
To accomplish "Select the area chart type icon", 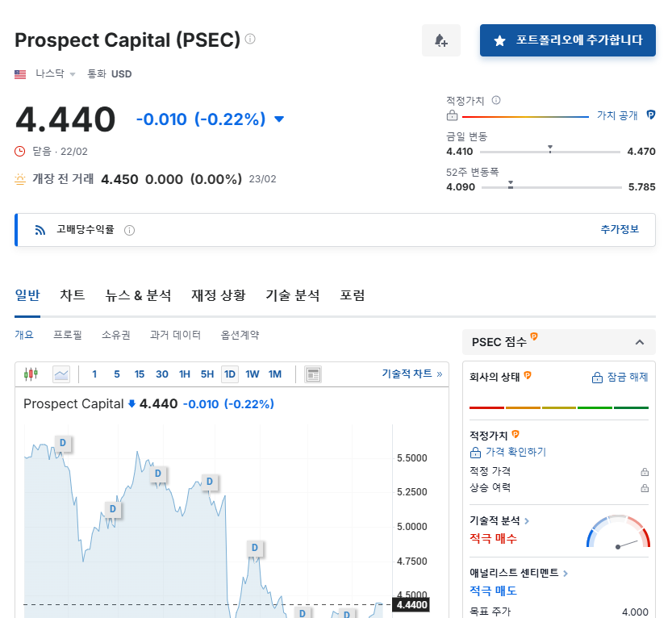I will point(61,374).
